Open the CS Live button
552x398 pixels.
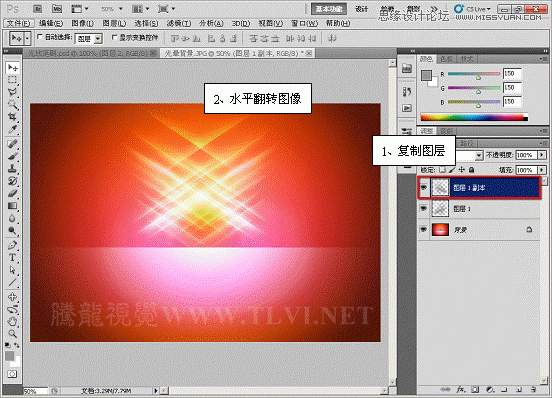click(472, 9)
